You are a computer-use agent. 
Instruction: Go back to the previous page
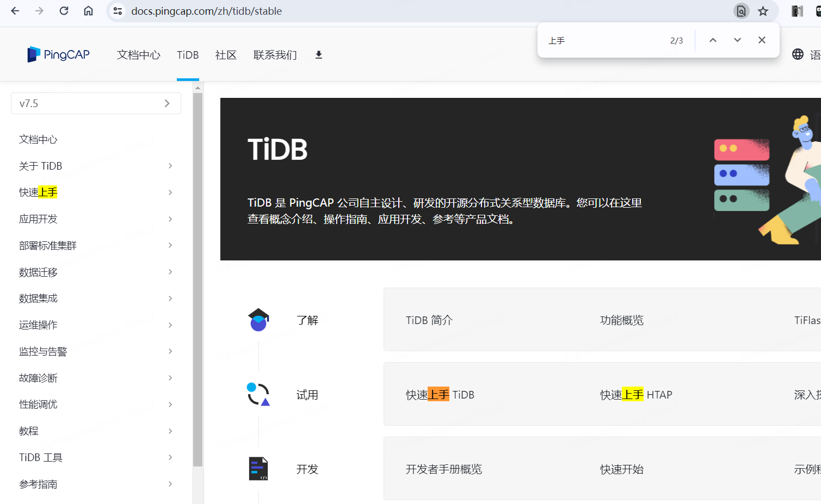(x=15, y=11)
